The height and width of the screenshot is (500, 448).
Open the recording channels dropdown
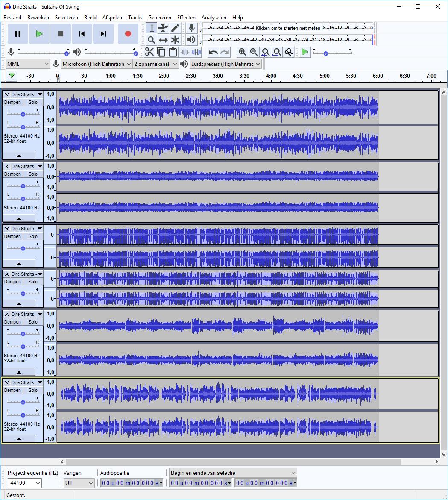[155, 64]
